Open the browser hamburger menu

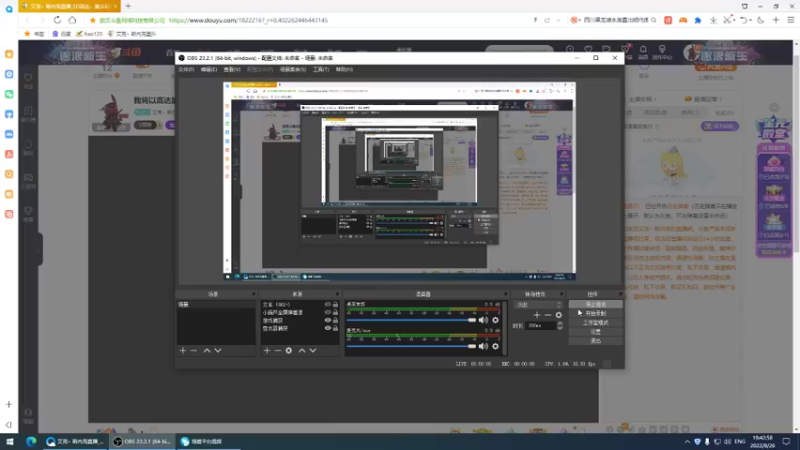pyautogui.click(x=791, y=20)
